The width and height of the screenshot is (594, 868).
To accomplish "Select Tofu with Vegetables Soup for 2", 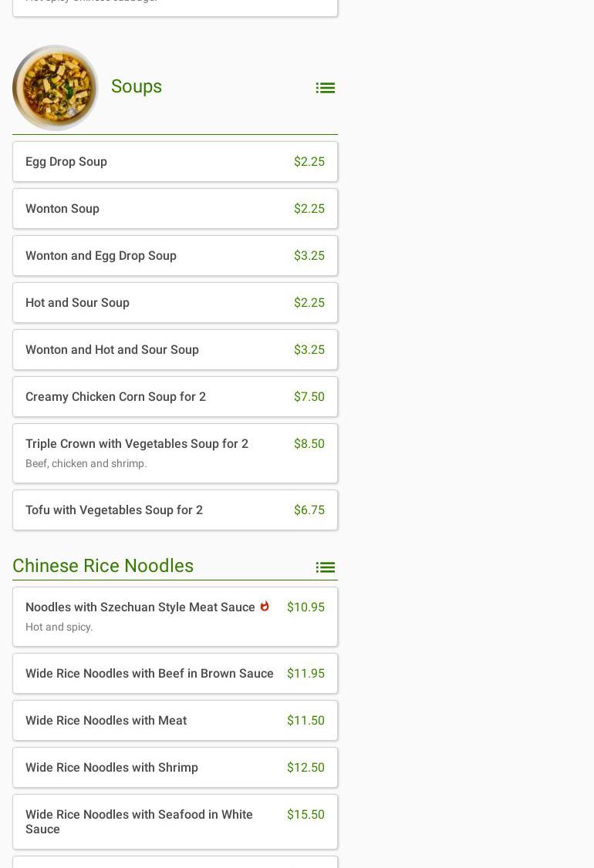I will click(x=175, y=510).
